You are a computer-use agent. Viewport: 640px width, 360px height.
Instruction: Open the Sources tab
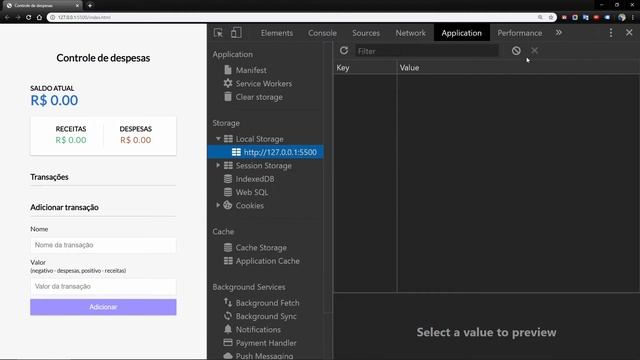(x=366, y=33)
